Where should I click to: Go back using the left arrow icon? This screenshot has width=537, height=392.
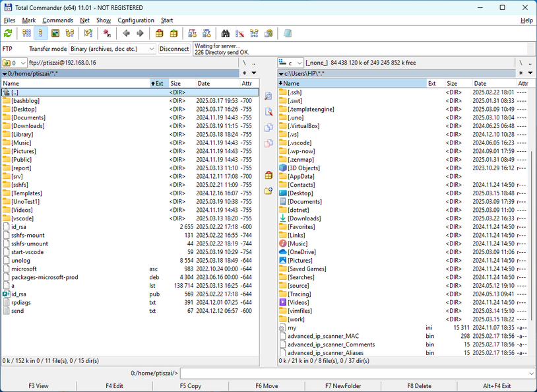[127, 33]
